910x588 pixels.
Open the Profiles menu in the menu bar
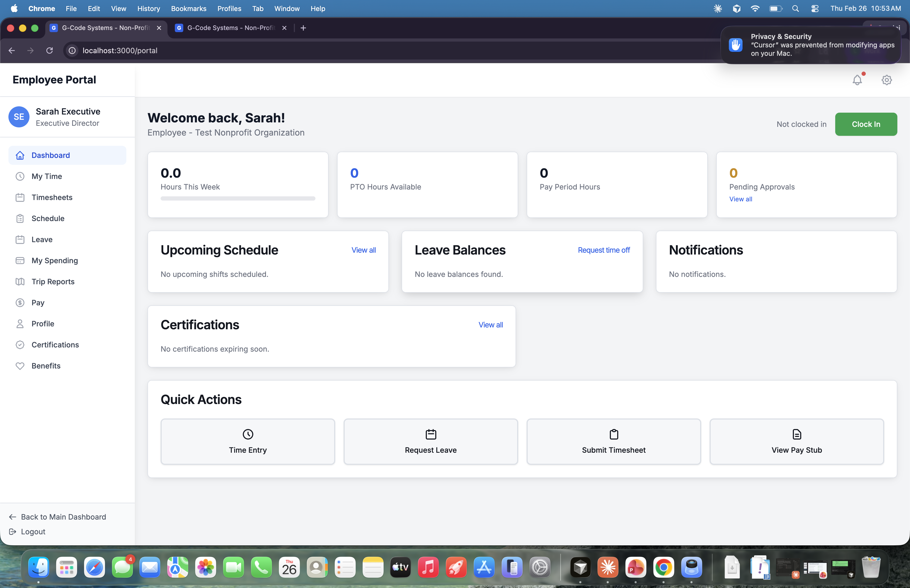[229, 8]
